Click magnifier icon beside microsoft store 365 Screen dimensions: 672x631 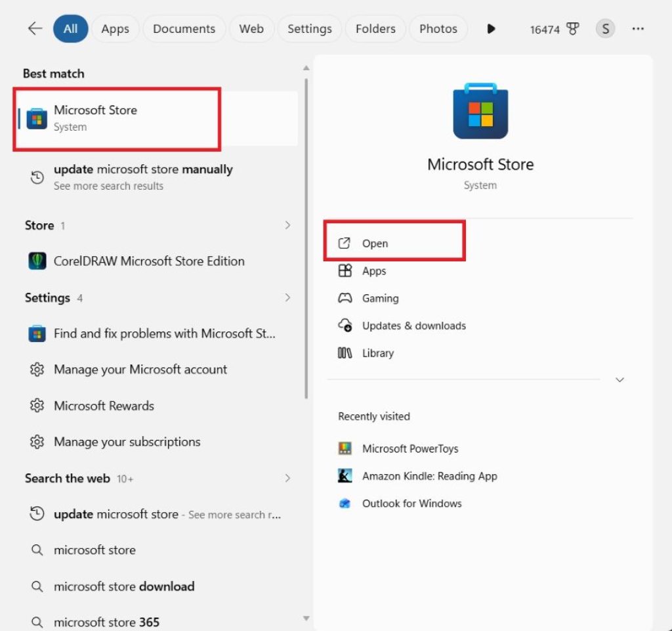[x=37, y=622]
